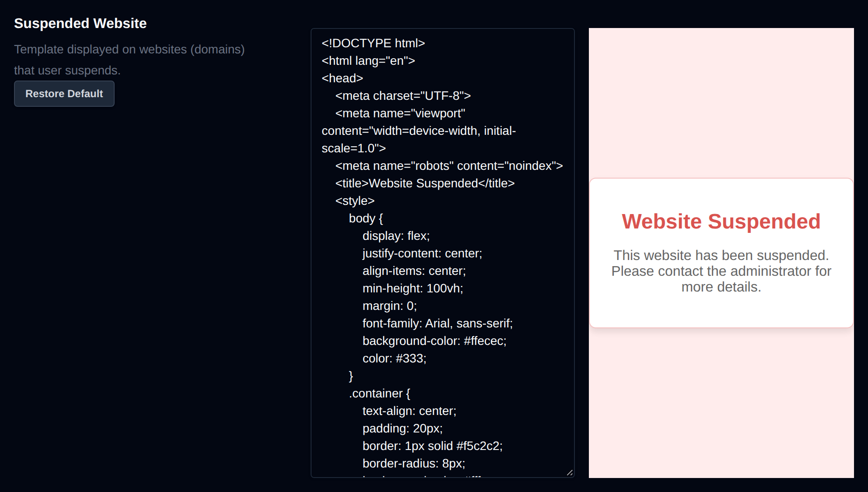Click the 'margin: 0;' code line
The width and height of the screenshot is (868, 492).
pyautogui.click(x=389, y=306)
